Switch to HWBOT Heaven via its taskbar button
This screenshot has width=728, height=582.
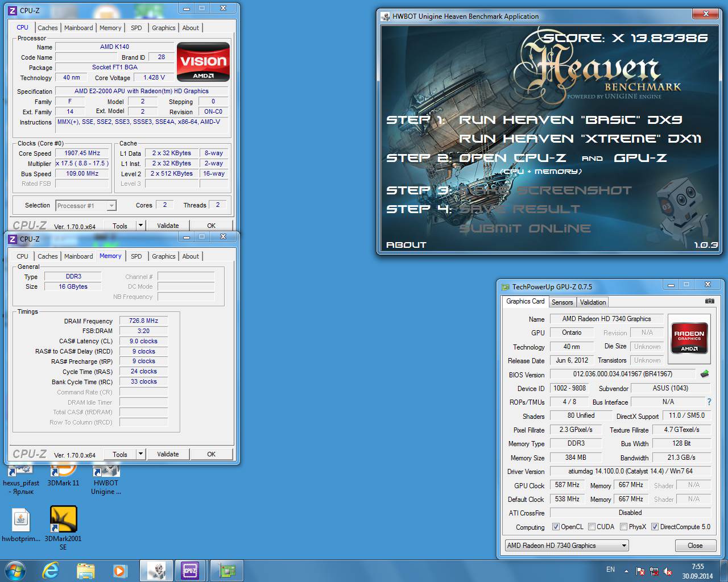[x=156, y=570]
